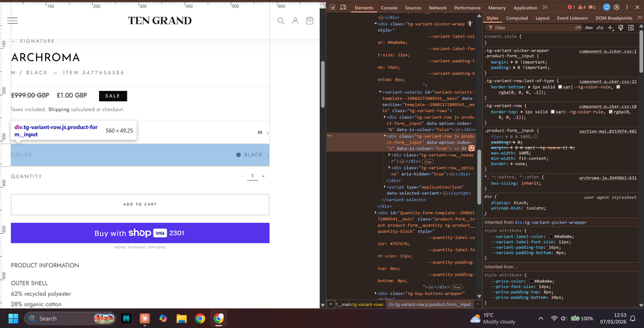This screenshot has height=328, width=644.
Task: Click the volume icon in system tray
Action: (x=563, y=318)
